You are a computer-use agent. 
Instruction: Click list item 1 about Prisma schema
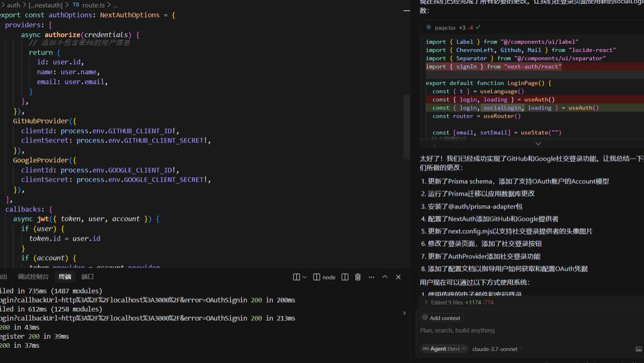click(515, 181)
